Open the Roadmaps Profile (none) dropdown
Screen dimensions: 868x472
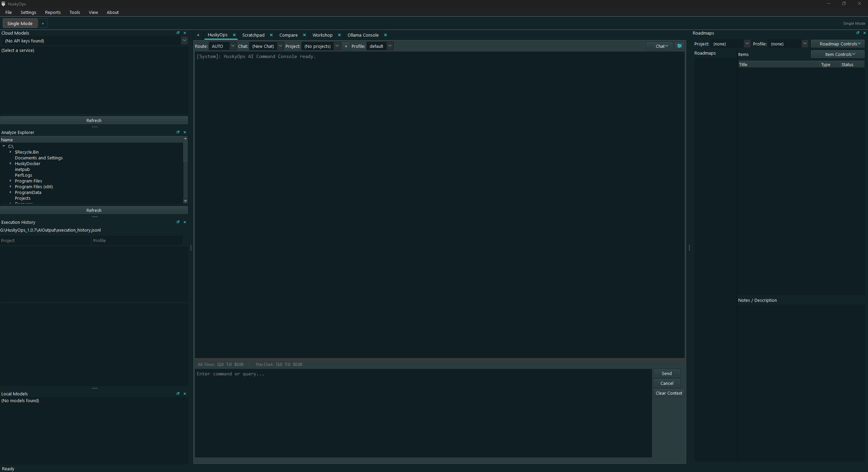pos(805,44)
